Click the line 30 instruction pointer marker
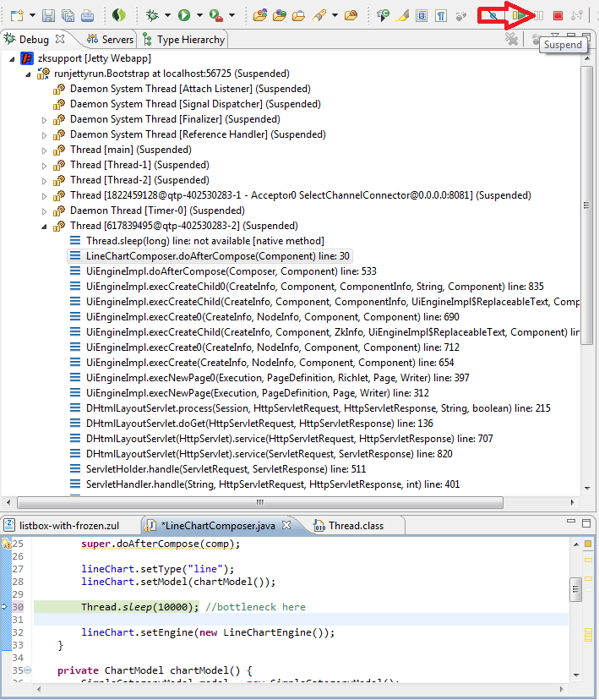This screenshot has height=700, width=599. pyautogui.click(x=4, y=606)
